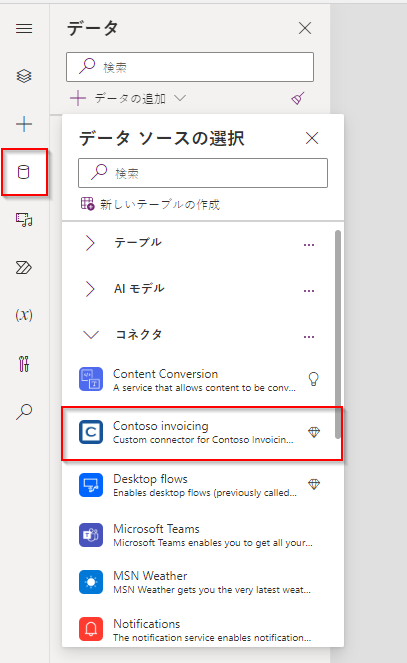Click the コネクタ section label
Image resolution: width=407 pixels, height=663 pixels.
coord(139,335)
